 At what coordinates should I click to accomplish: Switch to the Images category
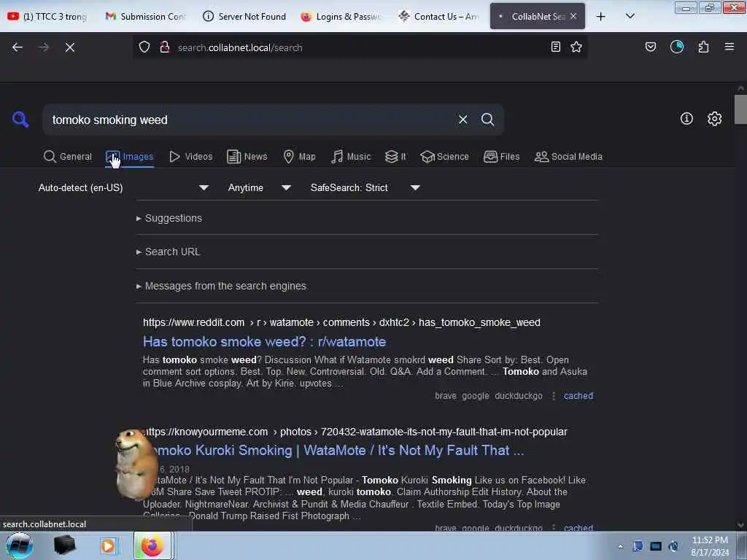(x=130, y=157)
